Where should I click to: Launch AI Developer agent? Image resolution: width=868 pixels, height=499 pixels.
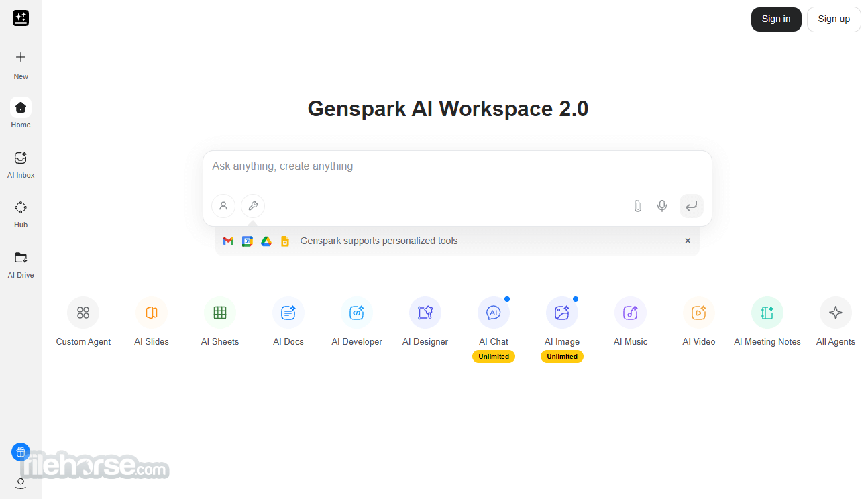(357, 322)
